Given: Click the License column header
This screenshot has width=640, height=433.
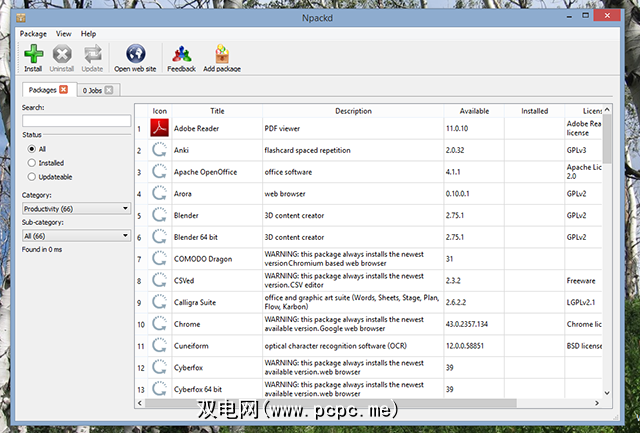Looking at the screenshot, I should tap(584, 111).
